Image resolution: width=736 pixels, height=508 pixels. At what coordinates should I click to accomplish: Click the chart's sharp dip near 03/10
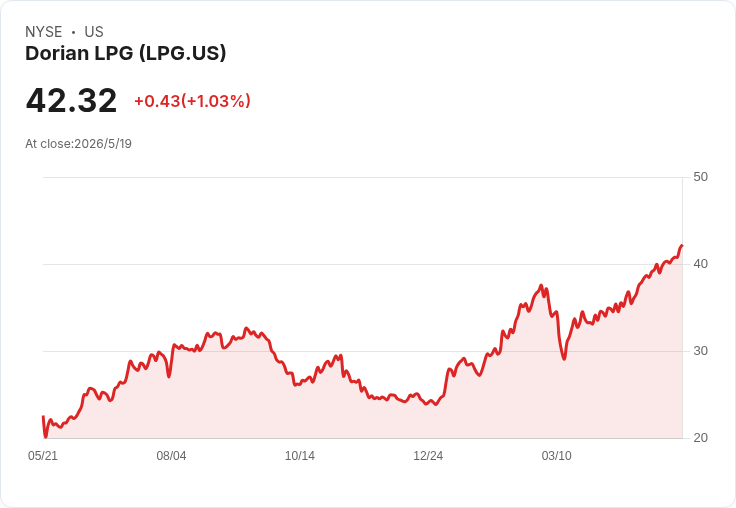(x=564, y=359)
